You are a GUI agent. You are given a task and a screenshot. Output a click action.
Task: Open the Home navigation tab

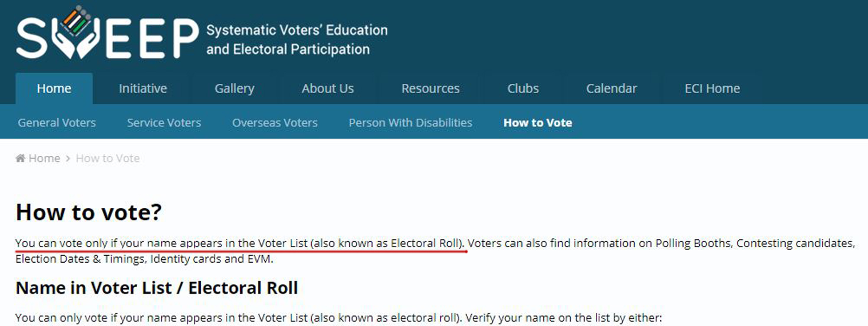click(54, 88)
